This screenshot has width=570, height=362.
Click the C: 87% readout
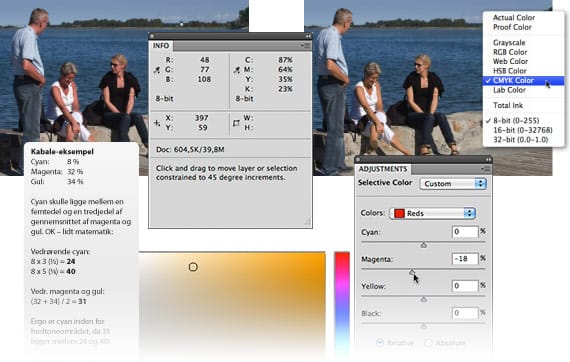point(269,60)
